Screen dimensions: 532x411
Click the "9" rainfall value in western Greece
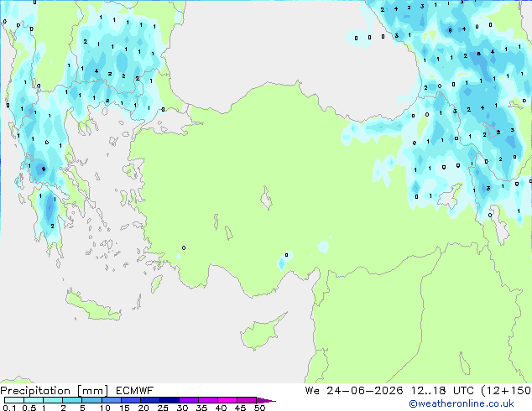click(x=44, y=169)
